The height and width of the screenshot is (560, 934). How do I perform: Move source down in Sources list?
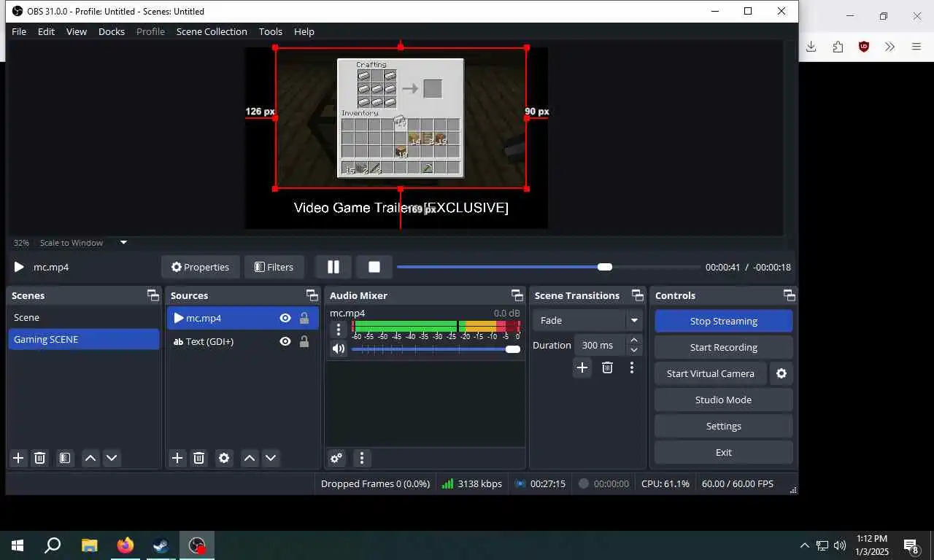point(271,458)
